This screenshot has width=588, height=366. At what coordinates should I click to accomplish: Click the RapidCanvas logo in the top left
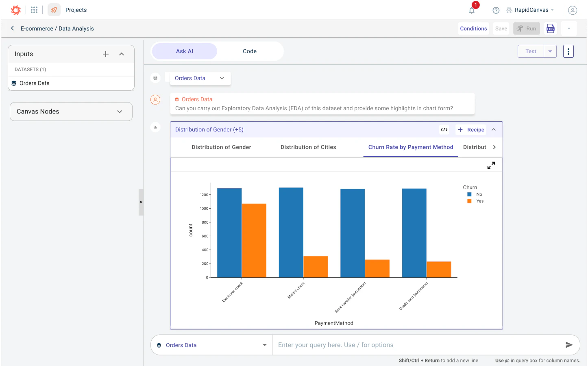point(15,10)
